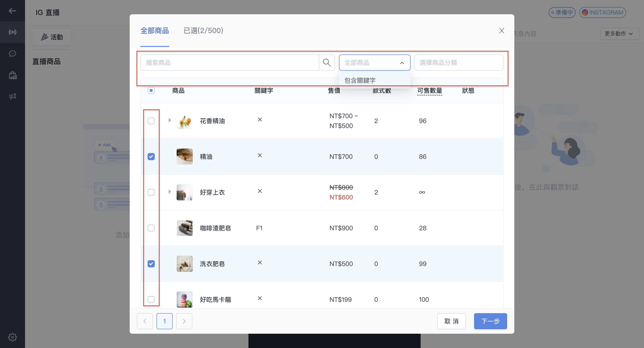Open the live broadcast sidebar icon
The height and width of the screenshot is (348, 644).
tap(12, 32)
